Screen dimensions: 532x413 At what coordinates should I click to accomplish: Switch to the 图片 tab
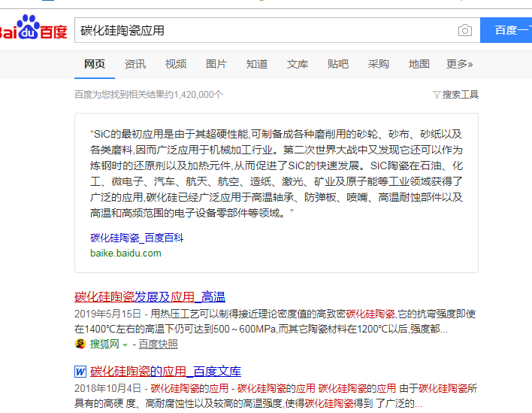[216, 64]
